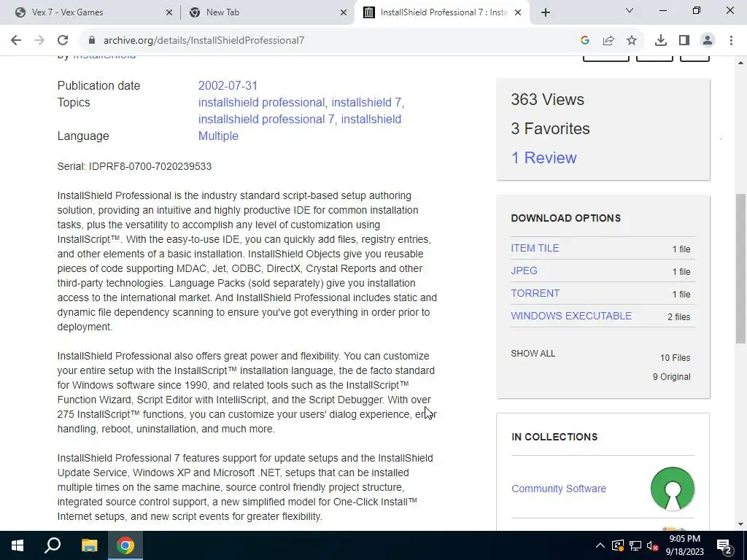This screenshot has height=560, width=747.
Task: Open Windows taskbar search
Action: point(53,545)
